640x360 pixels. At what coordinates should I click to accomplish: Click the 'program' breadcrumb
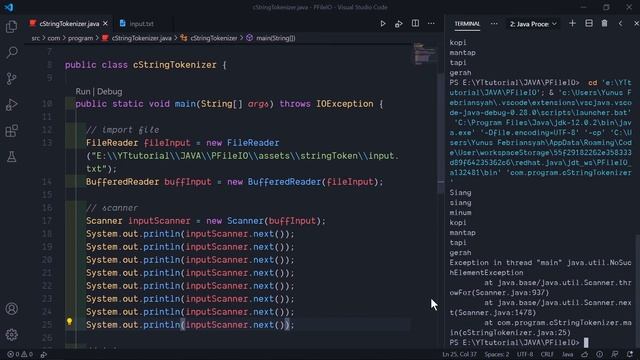click(x=80, y=38)
